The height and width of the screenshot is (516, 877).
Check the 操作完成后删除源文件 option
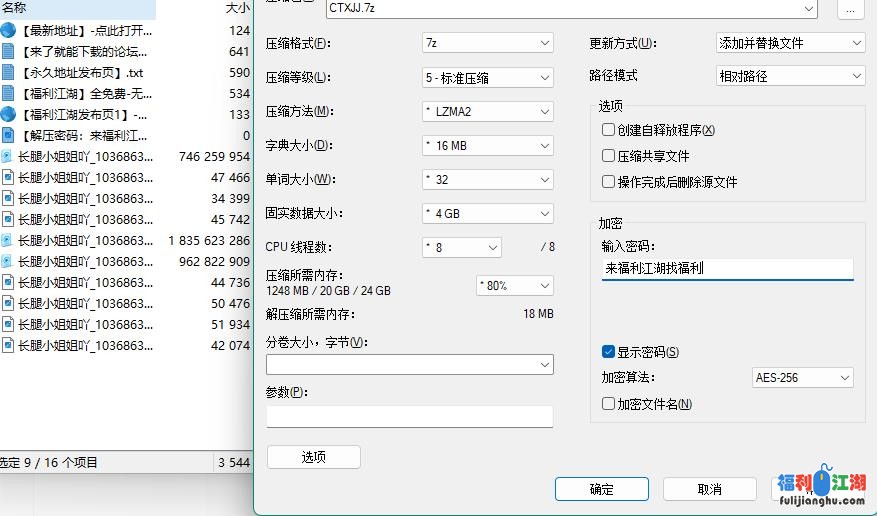pyautogui.click(x=608, y=182)
